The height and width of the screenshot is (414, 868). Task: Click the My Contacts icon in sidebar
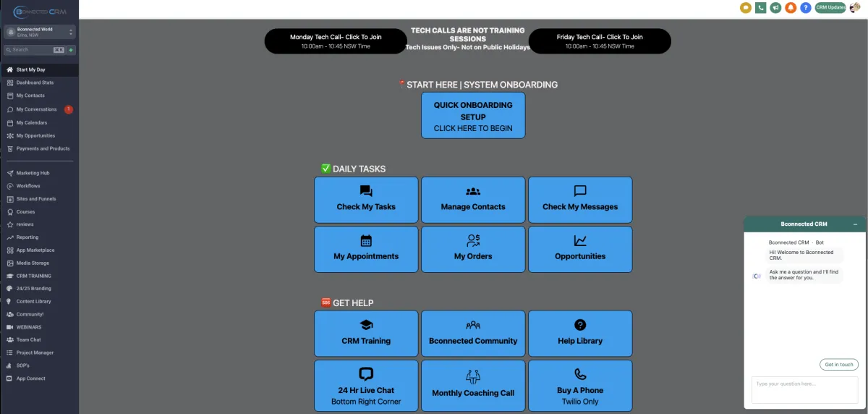click(x=10, y=96)
